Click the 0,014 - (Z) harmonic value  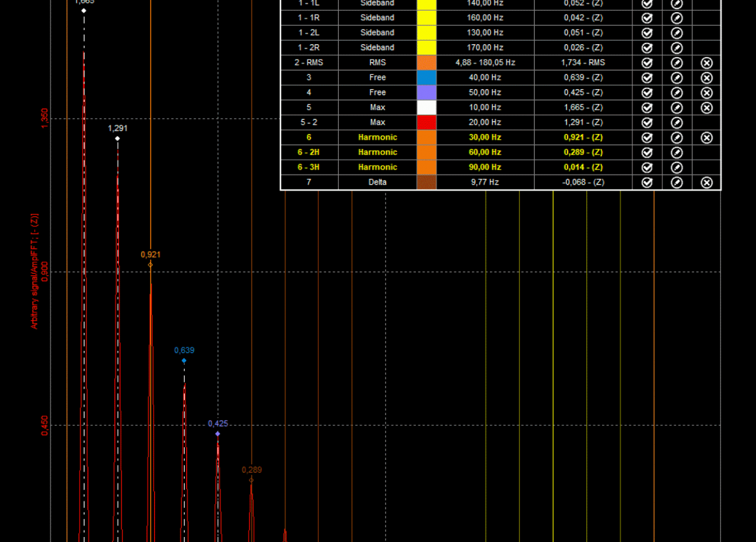click(x=583, y=168)
